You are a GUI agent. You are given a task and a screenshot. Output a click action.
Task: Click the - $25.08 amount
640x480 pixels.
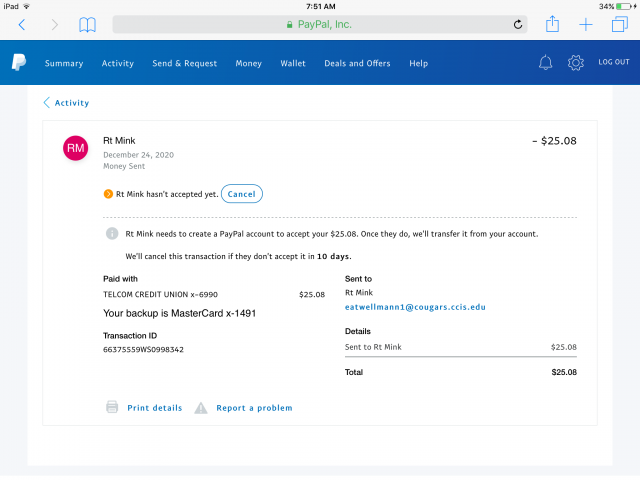click(x=554, y=141)
